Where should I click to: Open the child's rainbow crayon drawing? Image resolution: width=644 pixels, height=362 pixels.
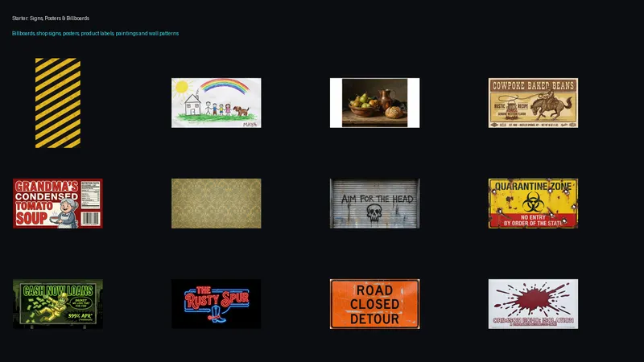pyautogui.click(x=216, y=103)
